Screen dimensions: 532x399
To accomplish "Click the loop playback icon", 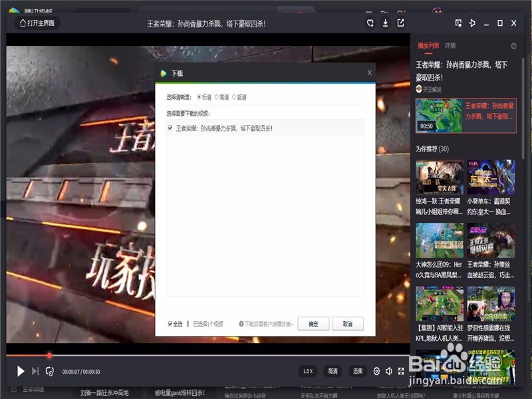I will coord(49,372).
